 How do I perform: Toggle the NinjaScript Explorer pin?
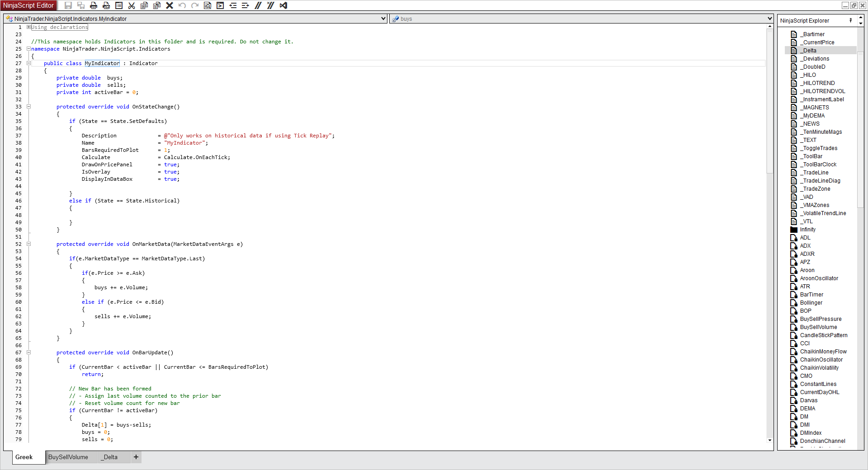[851, 20]
